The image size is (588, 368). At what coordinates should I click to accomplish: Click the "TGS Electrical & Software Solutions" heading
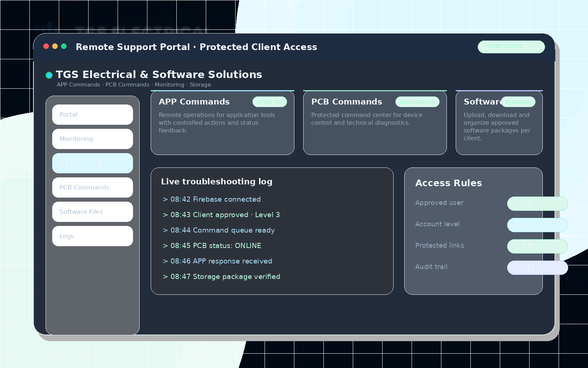pos(159,74)
